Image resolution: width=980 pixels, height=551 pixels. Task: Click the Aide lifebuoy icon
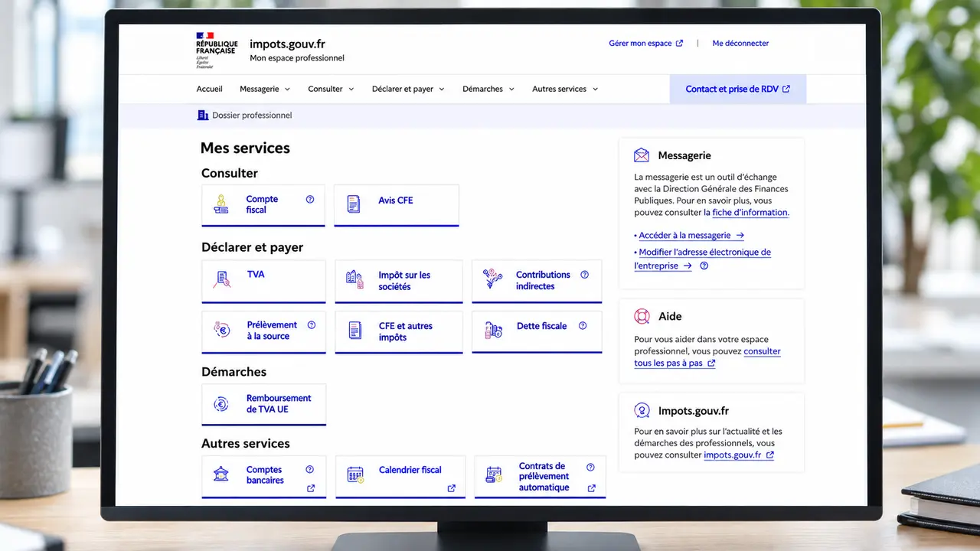[642, 316]
